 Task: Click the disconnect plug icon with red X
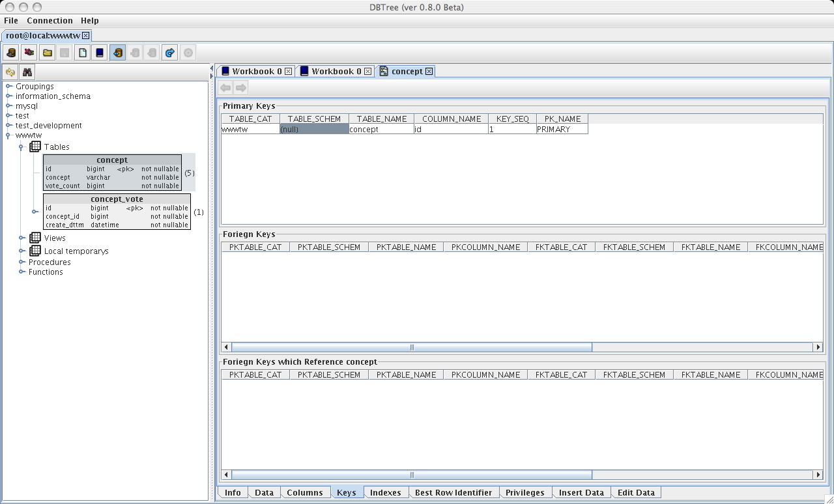(29, 53)
